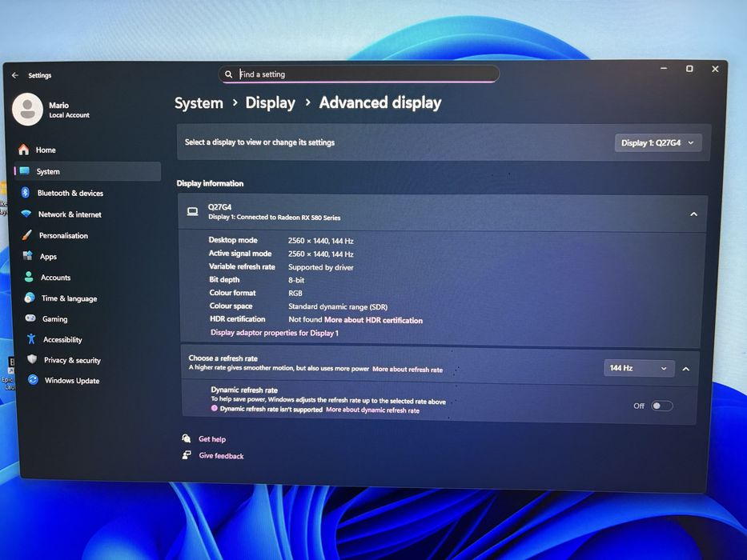Collapse the Choose a refresh rate section
747x560 pixels.
(x=686, y=369)
